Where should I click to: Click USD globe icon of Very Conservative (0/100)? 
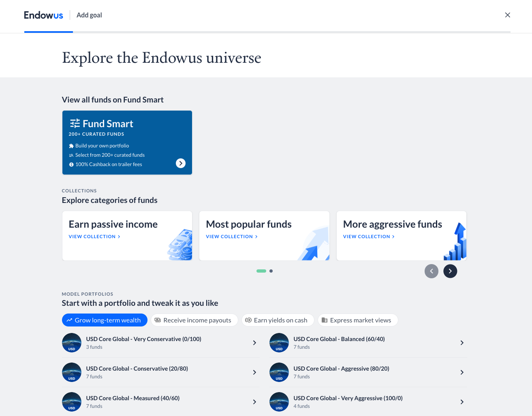tap(72, 343)
